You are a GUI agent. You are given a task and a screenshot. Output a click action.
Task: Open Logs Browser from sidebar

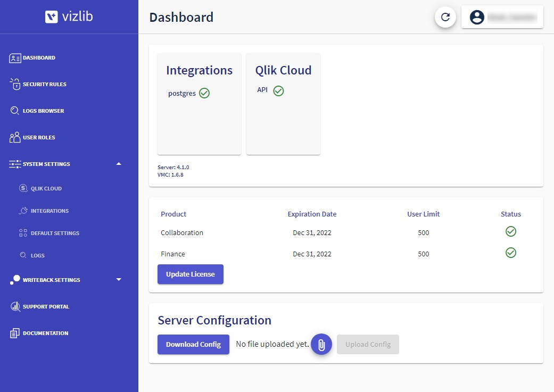(44, 111)
